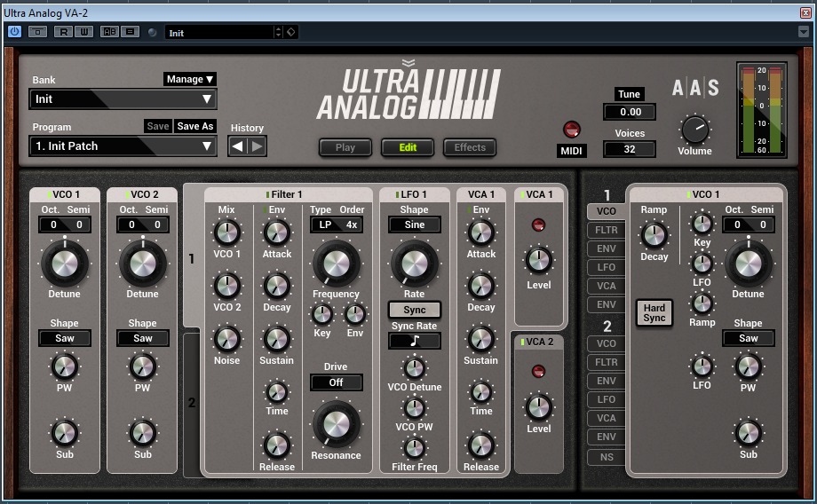
Task: Click the VCA 1 Attack knob under LFO-adjacent Env
Action: pyautogui.click(x=481, y=233)
